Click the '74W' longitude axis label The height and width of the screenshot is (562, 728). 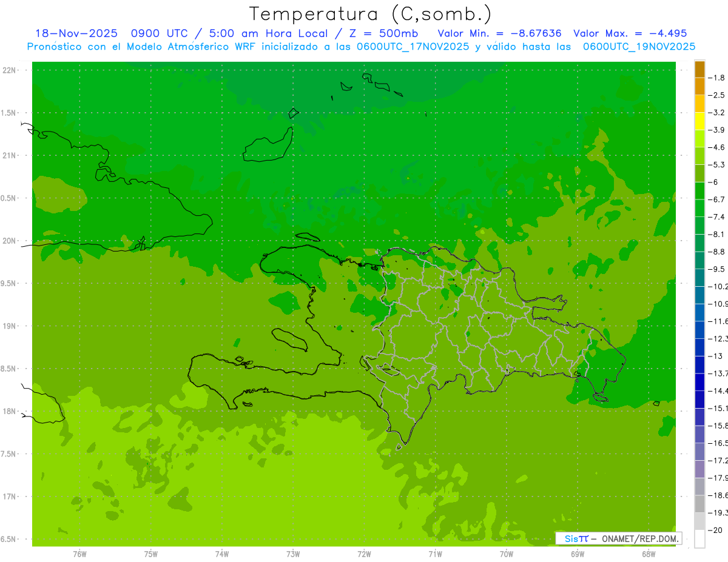pyautogui.click(x=222, y=554)
